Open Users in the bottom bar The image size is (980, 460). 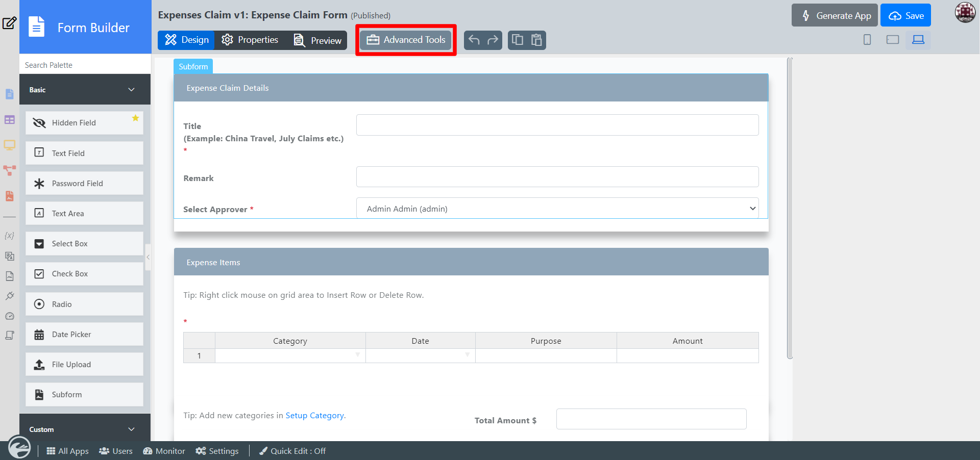(116, 451)
